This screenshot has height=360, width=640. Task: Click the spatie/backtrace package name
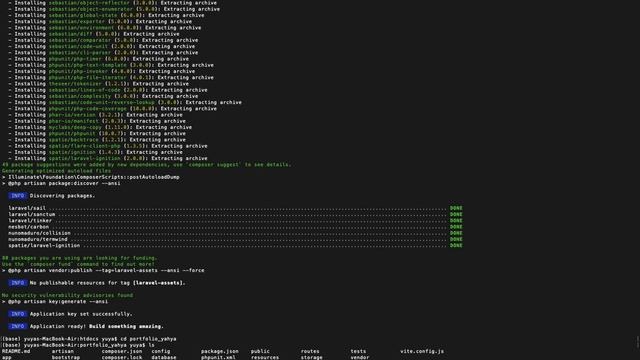click(73, 140)
